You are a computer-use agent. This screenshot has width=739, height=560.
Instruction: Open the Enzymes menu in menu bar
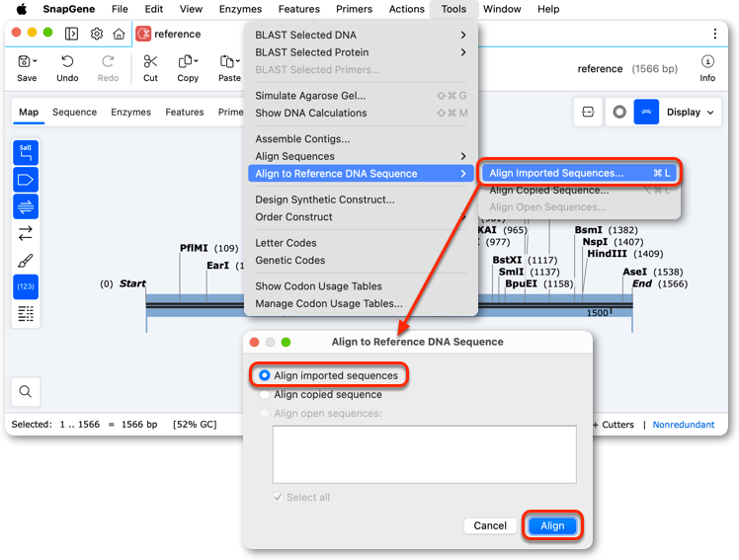[240, 9]
